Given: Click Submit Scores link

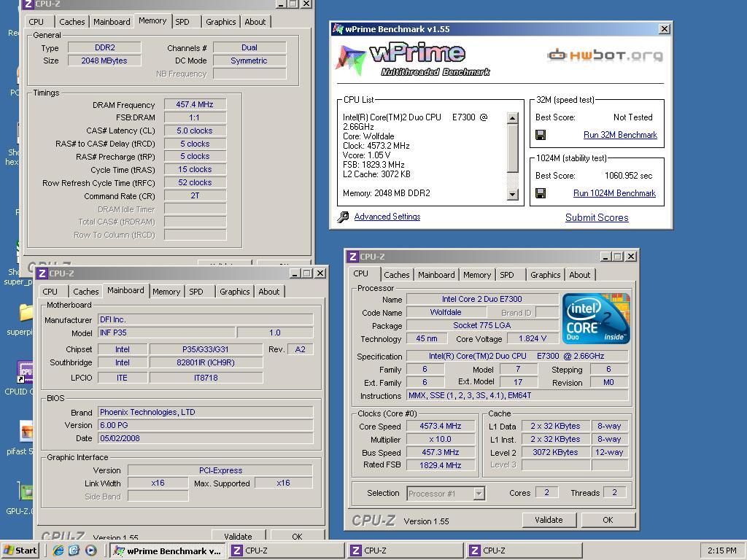Looking at the screenshot, I should 597,217.
